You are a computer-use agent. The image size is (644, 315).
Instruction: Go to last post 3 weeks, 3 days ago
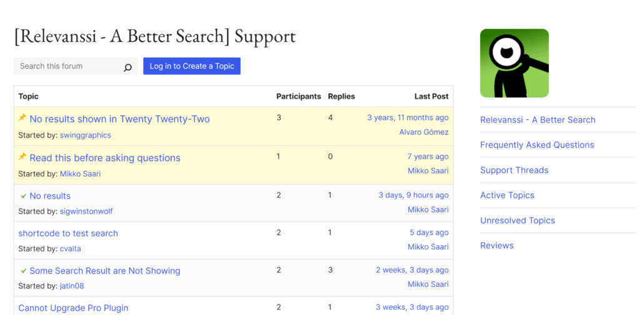click(412, 307)
